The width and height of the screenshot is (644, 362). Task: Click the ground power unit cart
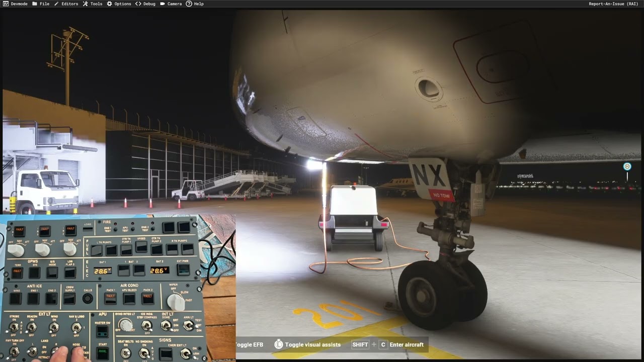tap(354, 217)
